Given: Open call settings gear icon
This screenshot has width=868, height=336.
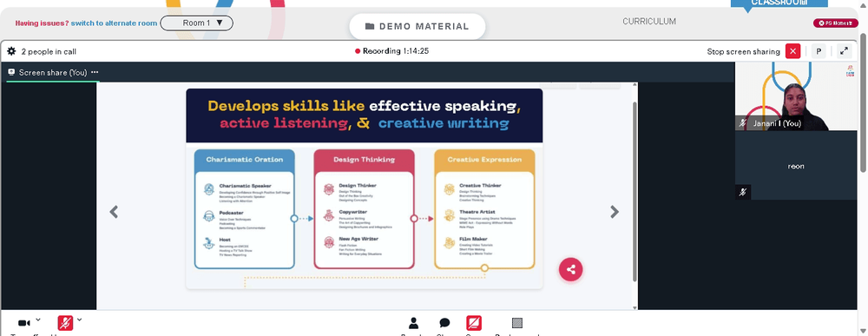Looking at the screenshot, I should click(11, 51).
